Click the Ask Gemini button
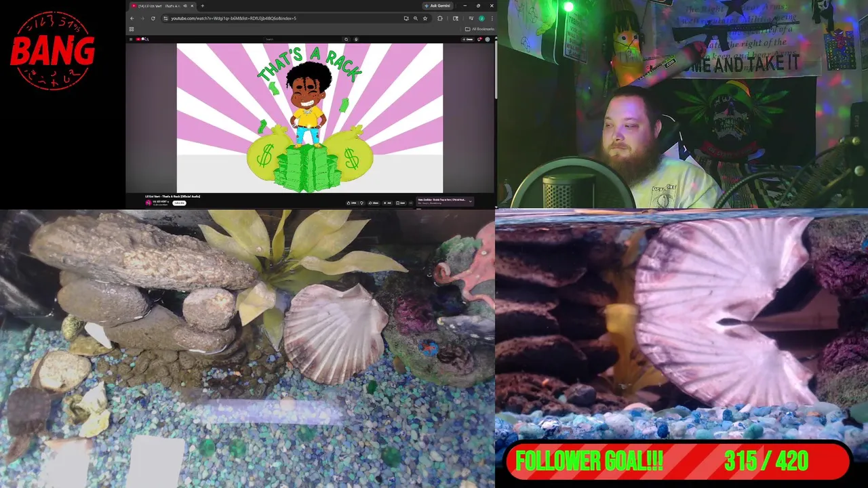 coord(438,6)
